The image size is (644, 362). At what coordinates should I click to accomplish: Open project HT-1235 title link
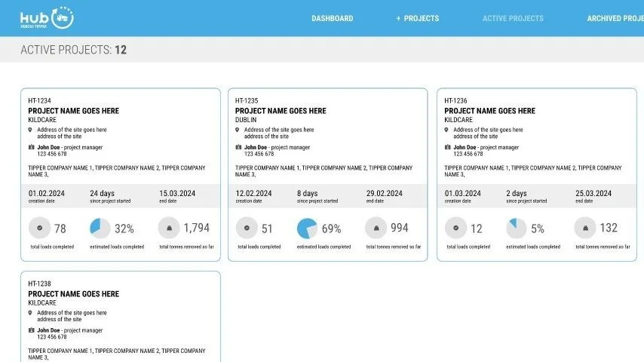click(x=281, y=111)
